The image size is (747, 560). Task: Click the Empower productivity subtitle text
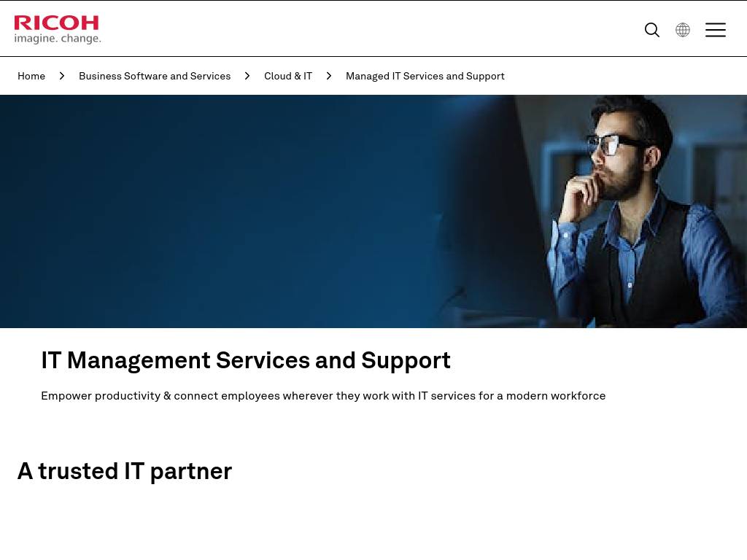click(x=323, y=396)
